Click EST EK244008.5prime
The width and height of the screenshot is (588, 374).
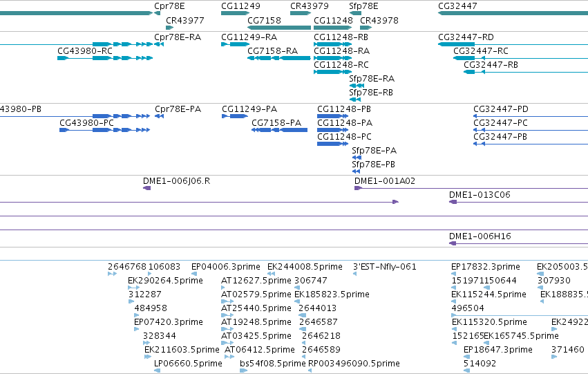pos(305,267)
